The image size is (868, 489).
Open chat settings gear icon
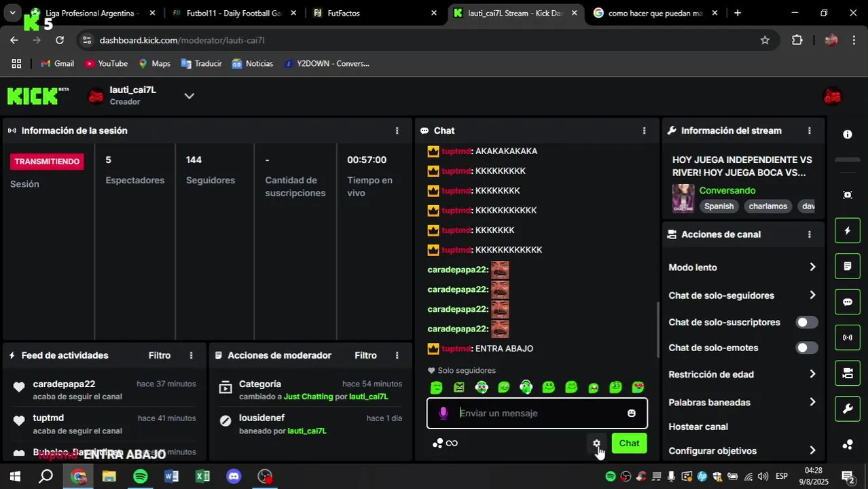coord(596,443)
